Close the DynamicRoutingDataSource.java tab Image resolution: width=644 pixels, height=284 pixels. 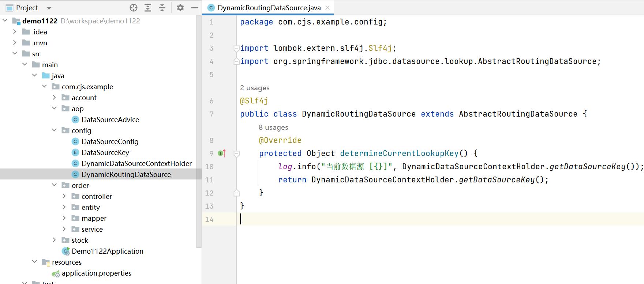[x=327, y=8]
